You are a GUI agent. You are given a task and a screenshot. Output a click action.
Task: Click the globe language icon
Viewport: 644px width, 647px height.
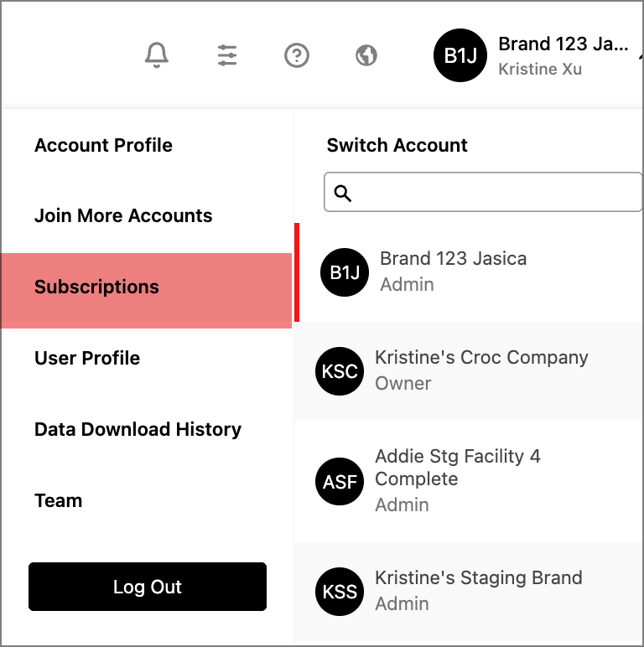[x=366, y=55]
